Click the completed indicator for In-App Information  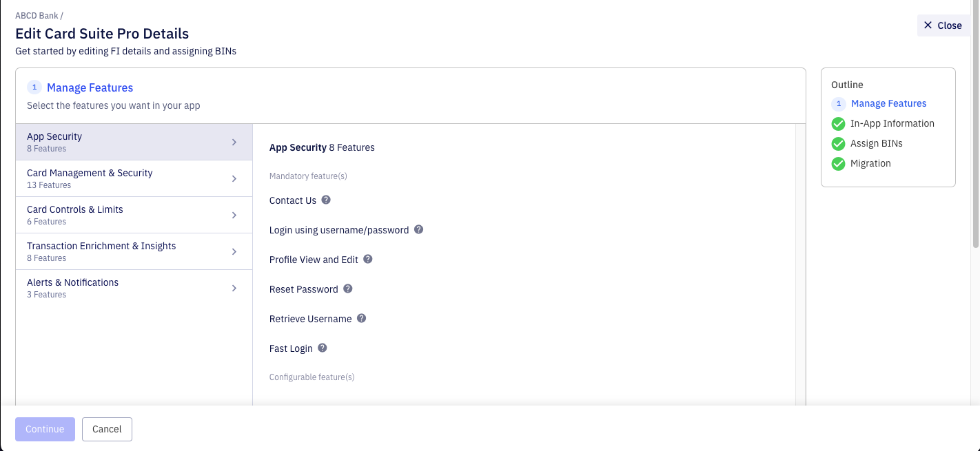click(x=838, y=124)
